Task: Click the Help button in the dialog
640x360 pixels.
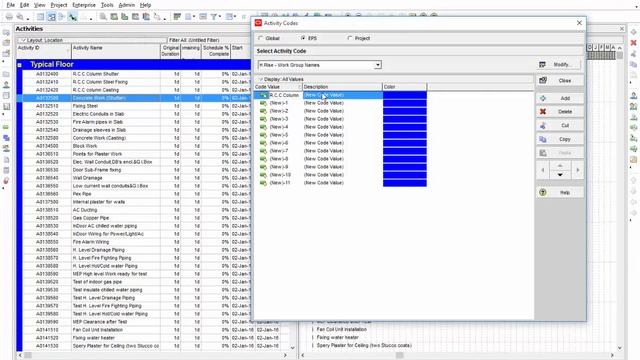Action: 560,192
